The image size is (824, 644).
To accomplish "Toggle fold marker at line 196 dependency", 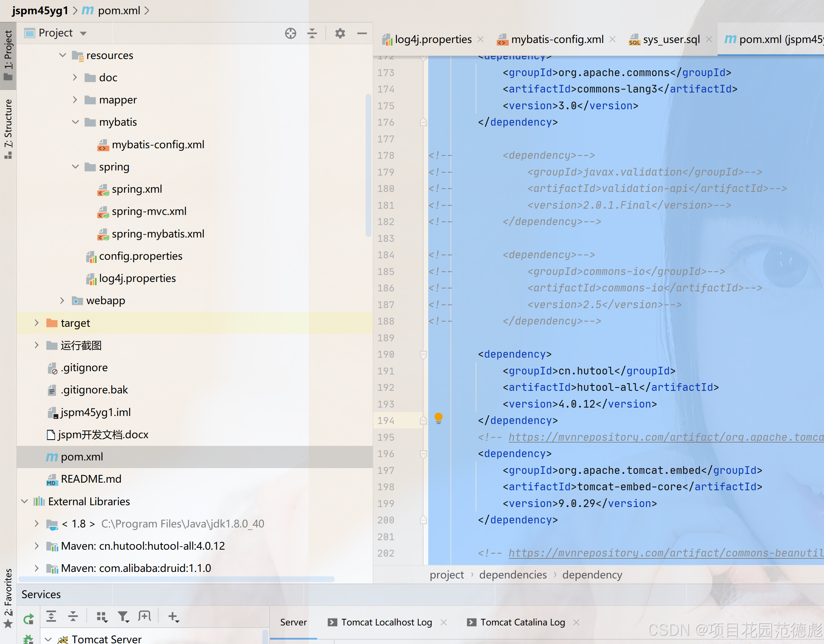I will point(423,454).
